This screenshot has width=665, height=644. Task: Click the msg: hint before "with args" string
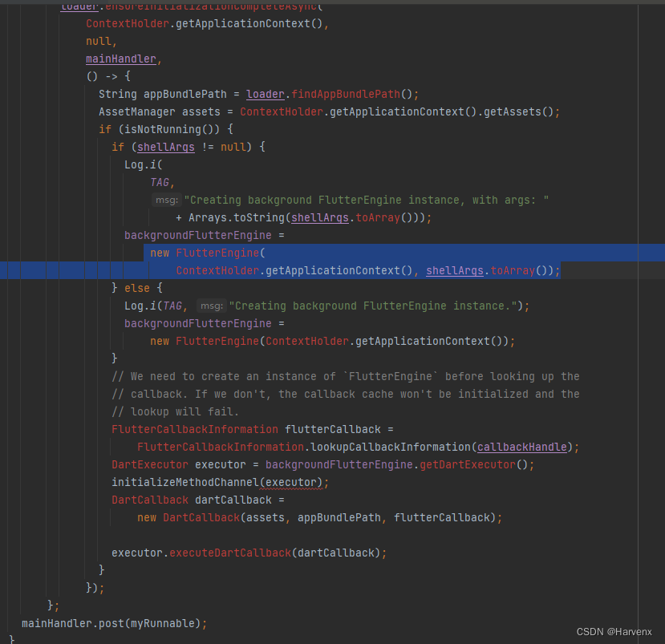tap(167, 200)
